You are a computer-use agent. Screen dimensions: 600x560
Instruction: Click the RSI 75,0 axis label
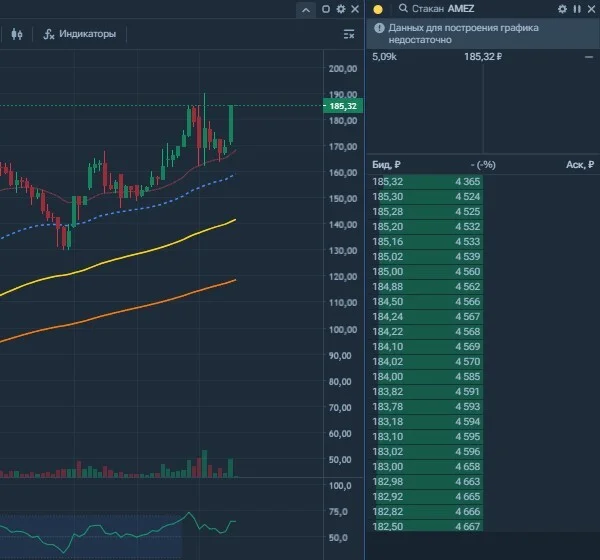click(x=338, y=512)
